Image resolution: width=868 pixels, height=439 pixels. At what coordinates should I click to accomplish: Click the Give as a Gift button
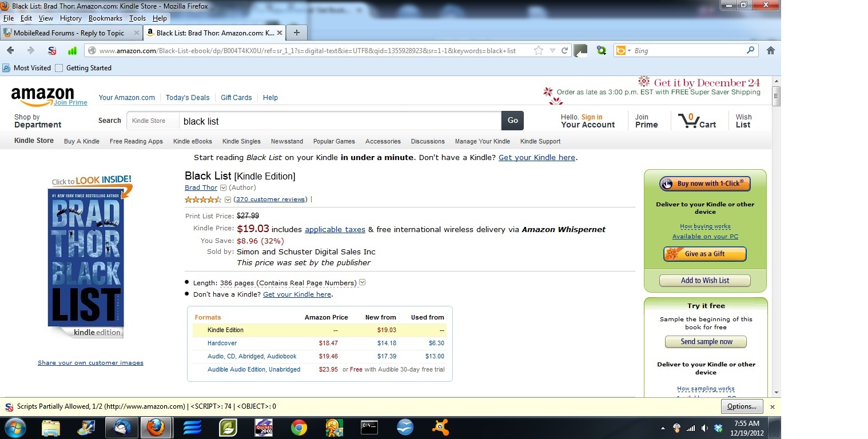[705, 254]
